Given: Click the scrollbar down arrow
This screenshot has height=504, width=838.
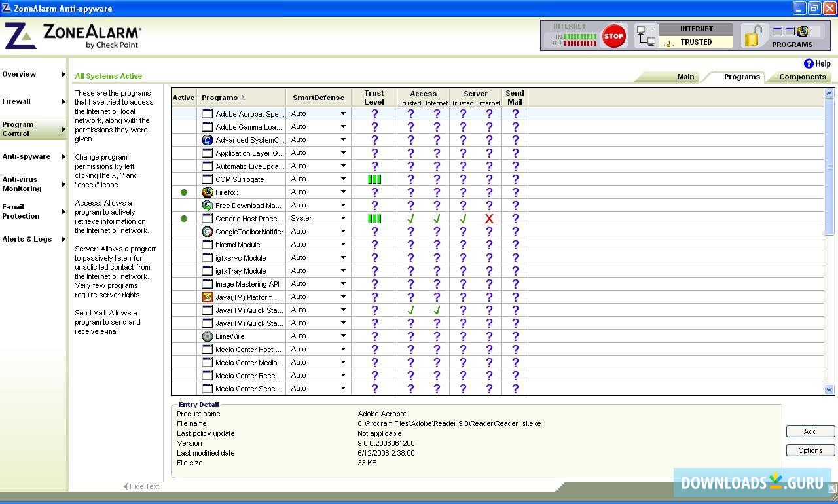Looking at the screenshot, I should tap(829, 389).
